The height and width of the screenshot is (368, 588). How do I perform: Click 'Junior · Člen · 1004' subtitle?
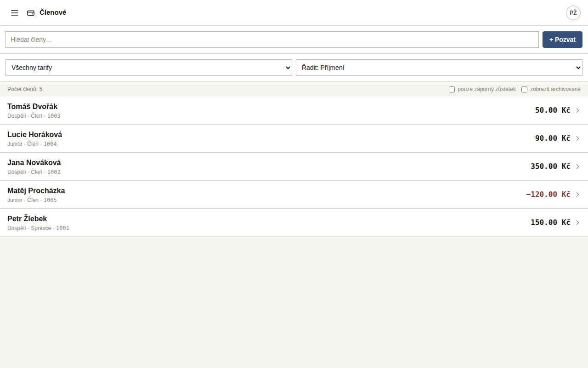click(x=32, y=144)
